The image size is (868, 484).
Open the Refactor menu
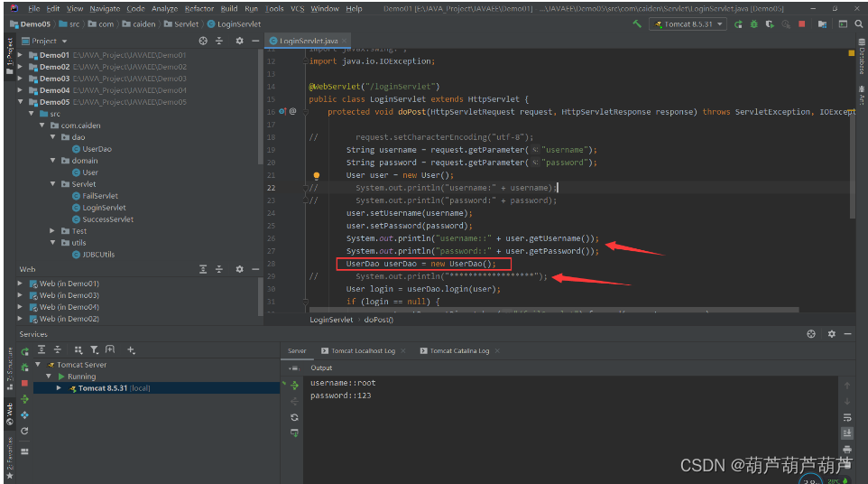pyautogui.click(x=199, y=8)
